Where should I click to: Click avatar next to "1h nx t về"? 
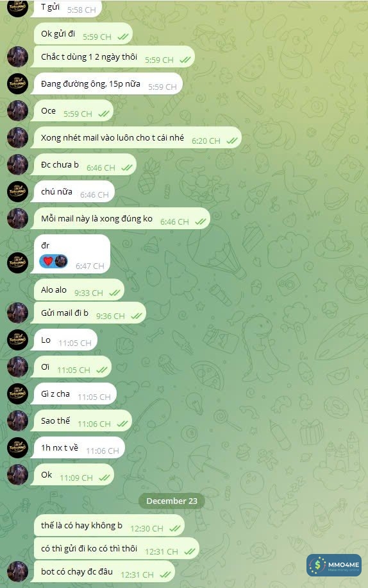pyautogui.click(x=17, y=448)
